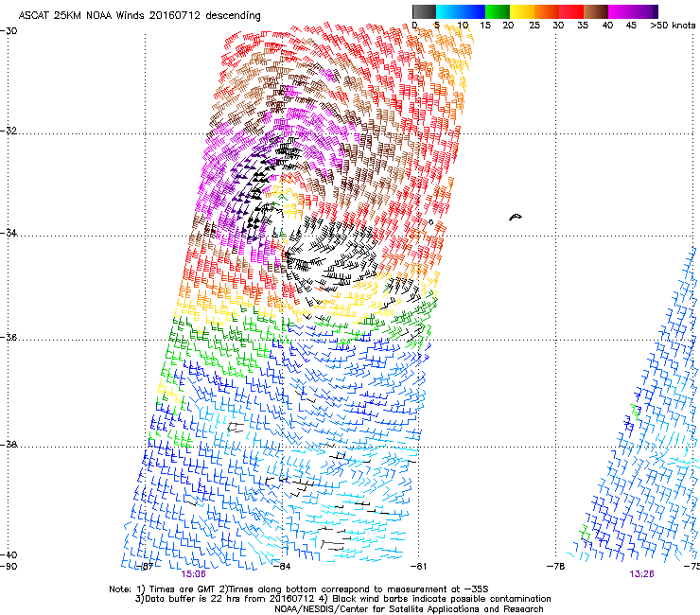Pick the green 15–20 knots legend color
The height and width of the screenshot is (615, 700).
click(x=498, y=11)
